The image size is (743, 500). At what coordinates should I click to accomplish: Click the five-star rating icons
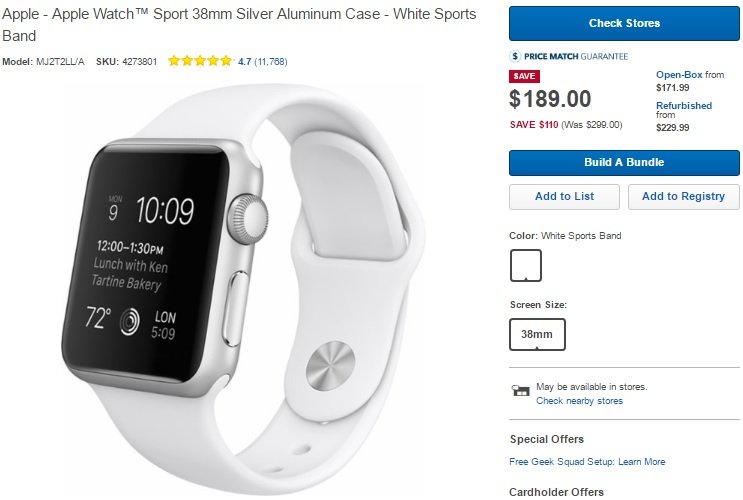pyautogui.click(x=200, y=61)
